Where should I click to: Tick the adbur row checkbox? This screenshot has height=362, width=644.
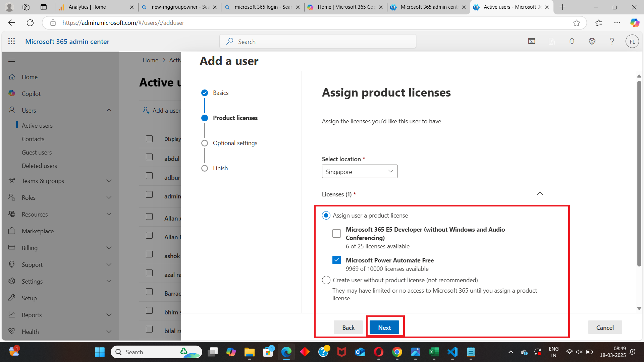[149, 176]
